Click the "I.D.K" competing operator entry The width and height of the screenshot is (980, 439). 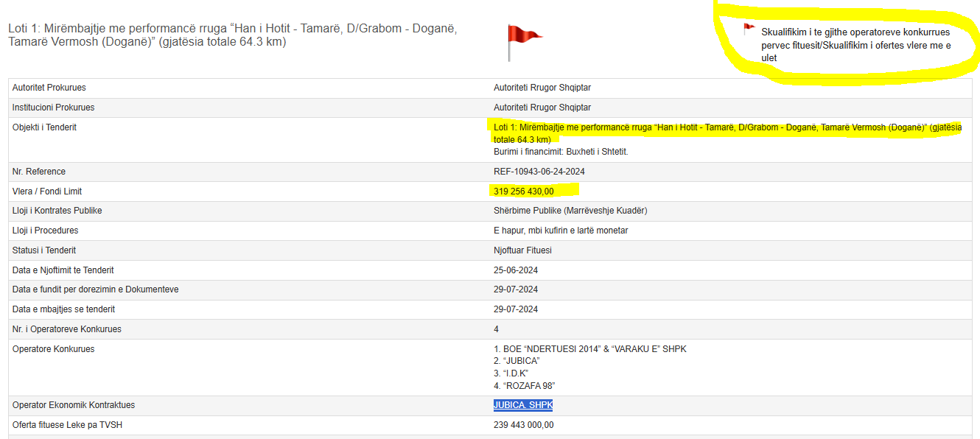(x=515, y=373)
